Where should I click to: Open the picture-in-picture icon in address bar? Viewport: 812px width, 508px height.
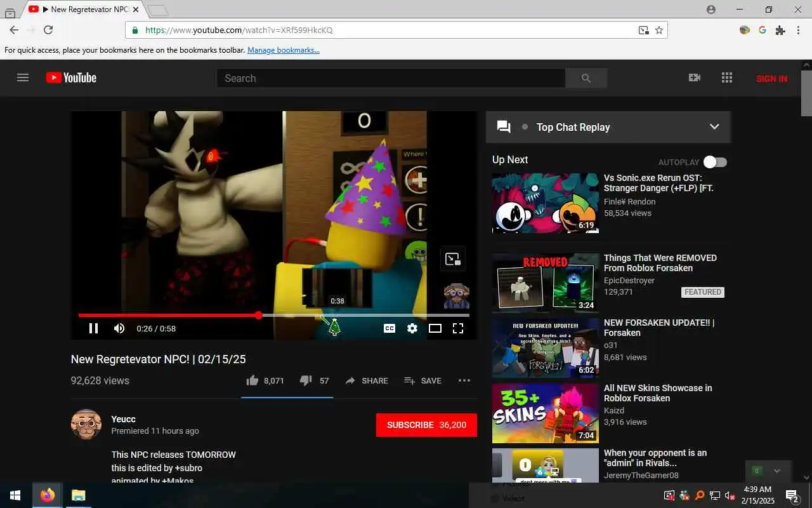[x=643, y=30]
